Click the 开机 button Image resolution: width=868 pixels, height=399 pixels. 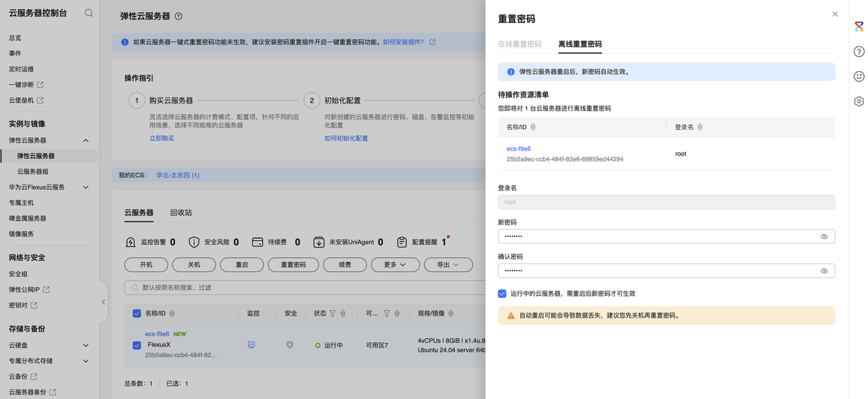pyautogui.click(x=146, y=265)
